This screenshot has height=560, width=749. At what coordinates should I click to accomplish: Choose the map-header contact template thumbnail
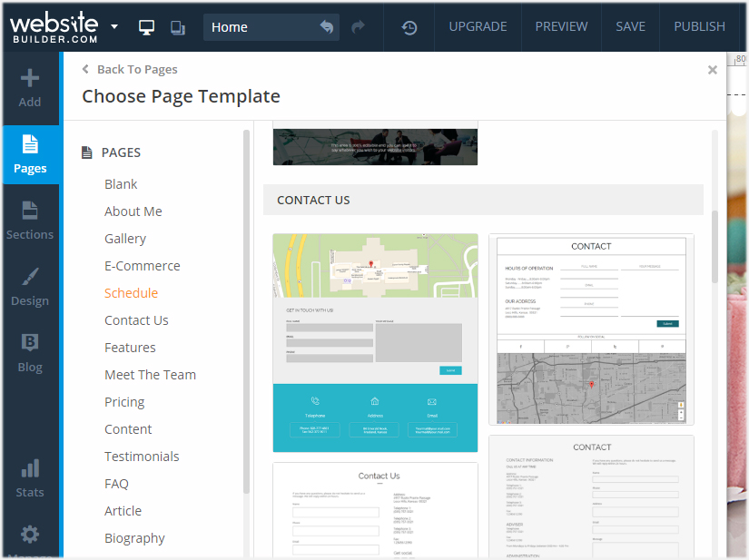point(375,343)
